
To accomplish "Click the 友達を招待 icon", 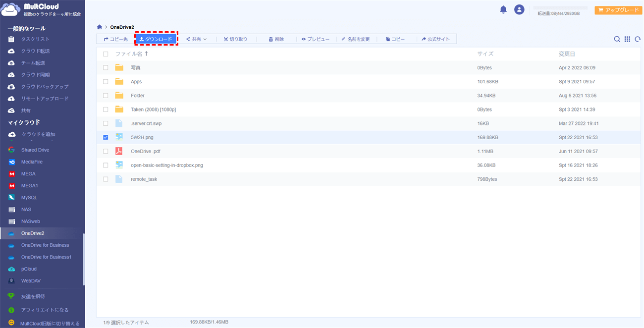I will (x=11, y=296).
